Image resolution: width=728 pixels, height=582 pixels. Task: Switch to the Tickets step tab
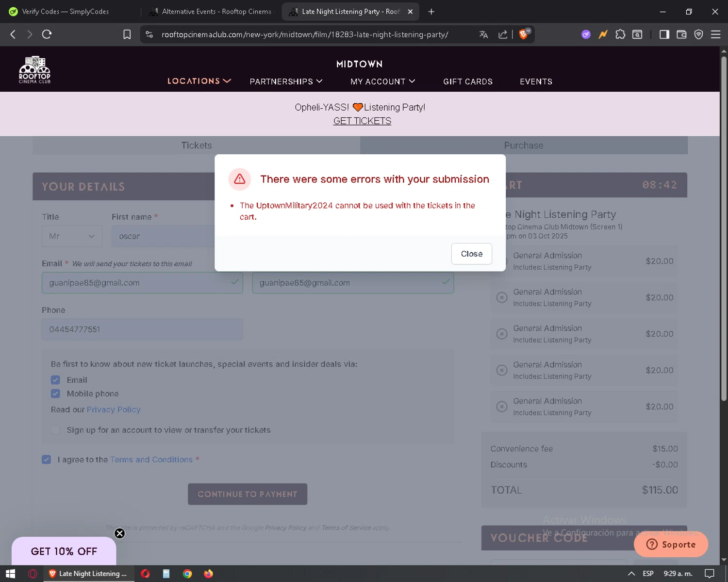click(x=196, y=145)
